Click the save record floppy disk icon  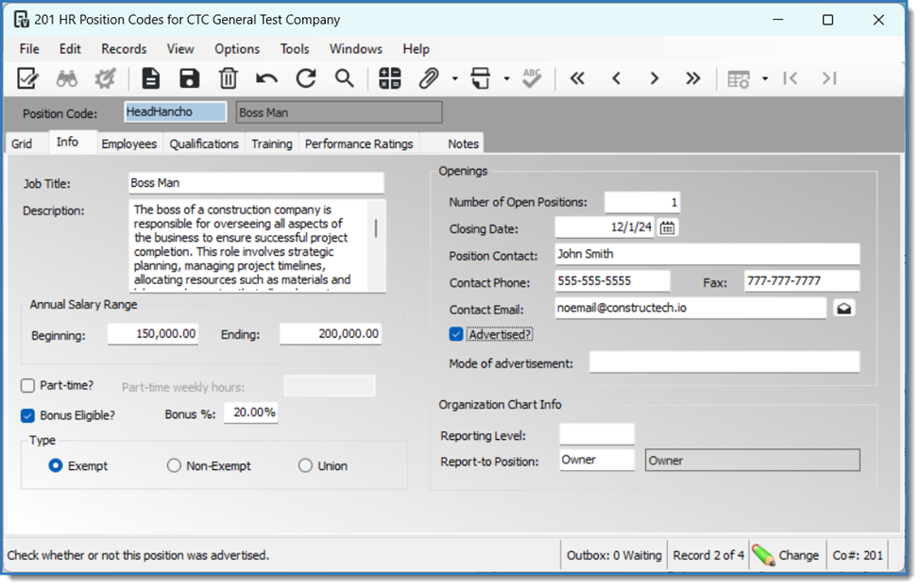[x=189, y=78]
